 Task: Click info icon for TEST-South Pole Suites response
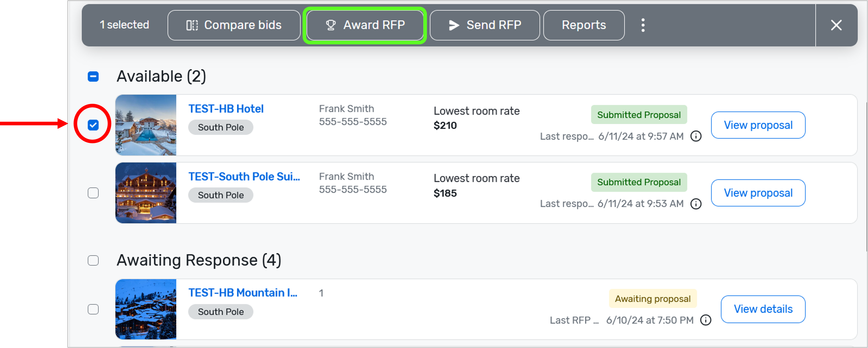click(696, 204)
